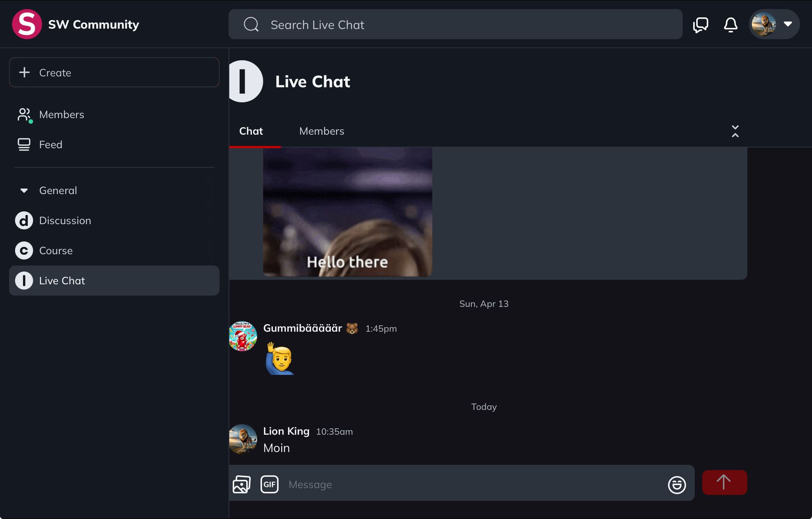812x519 pixels.
Task: Select the Chat tab
Action: coord(251,131)
